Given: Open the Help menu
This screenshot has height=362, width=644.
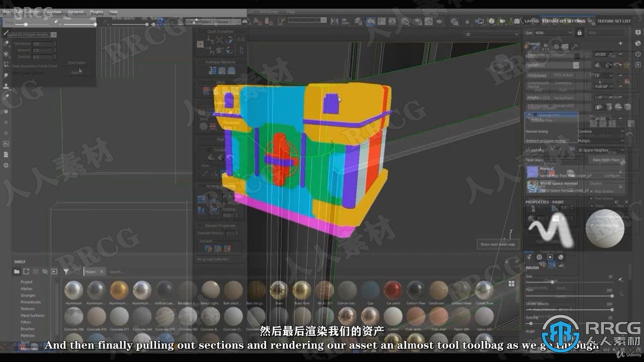Looking at the screenshot, I should 113,12.
